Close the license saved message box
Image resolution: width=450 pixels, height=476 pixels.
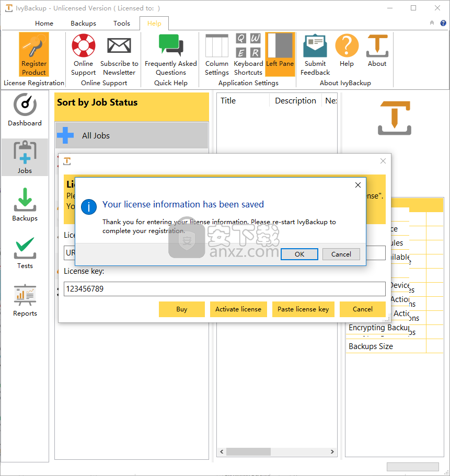(358, 185)
